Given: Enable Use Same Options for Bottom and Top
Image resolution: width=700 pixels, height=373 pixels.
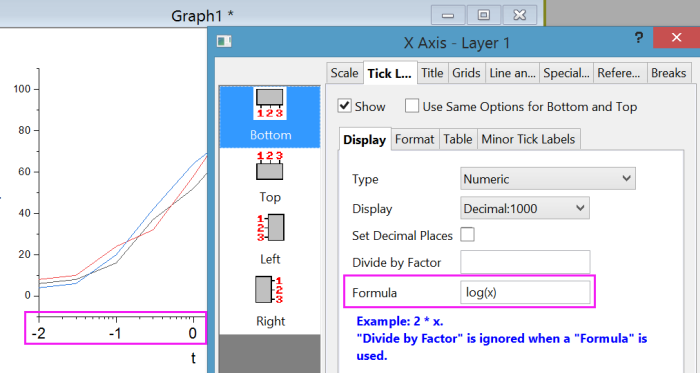Looking at the screenshot, I should pyautogui.click(x=412, y=106).
